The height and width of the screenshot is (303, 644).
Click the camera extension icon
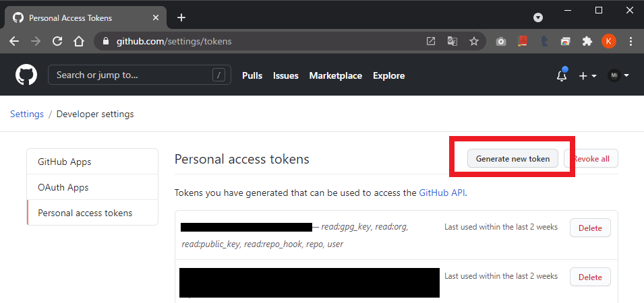(x=500, y=42)
